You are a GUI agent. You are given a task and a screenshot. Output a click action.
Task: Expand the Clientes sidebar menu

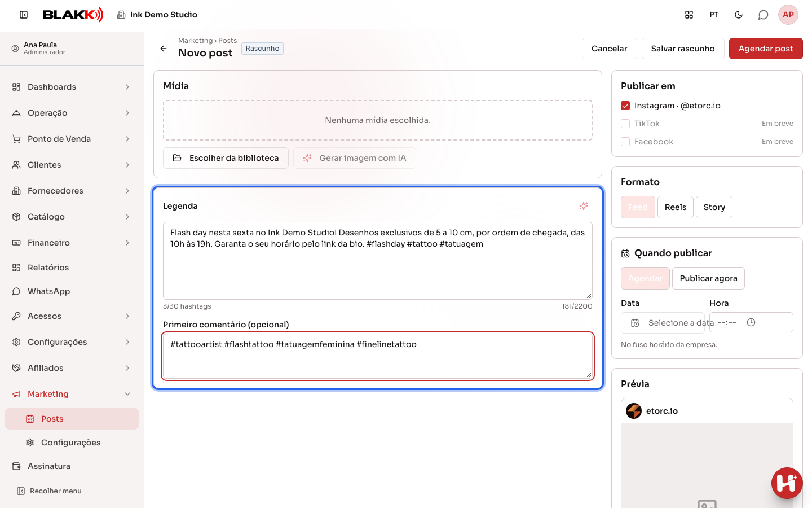click(x=72, y=165)
